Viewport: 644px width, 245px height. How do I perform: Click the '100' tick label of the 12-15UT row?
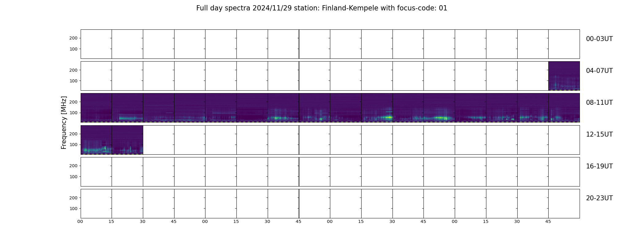point(73,145)
